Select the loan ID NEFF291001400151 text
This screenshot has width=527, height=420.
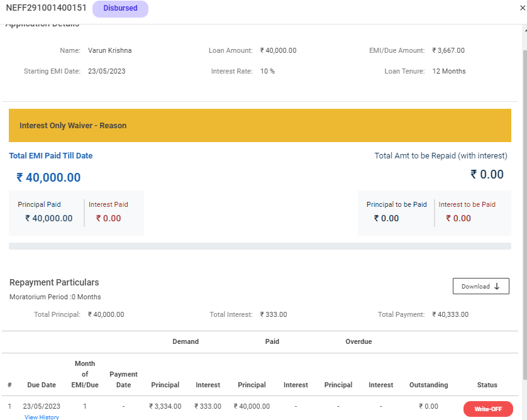coord(46,8)
